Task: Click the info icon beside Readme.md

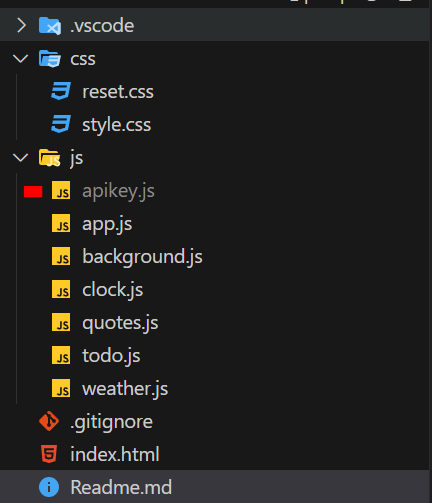Action: (49, 487)
